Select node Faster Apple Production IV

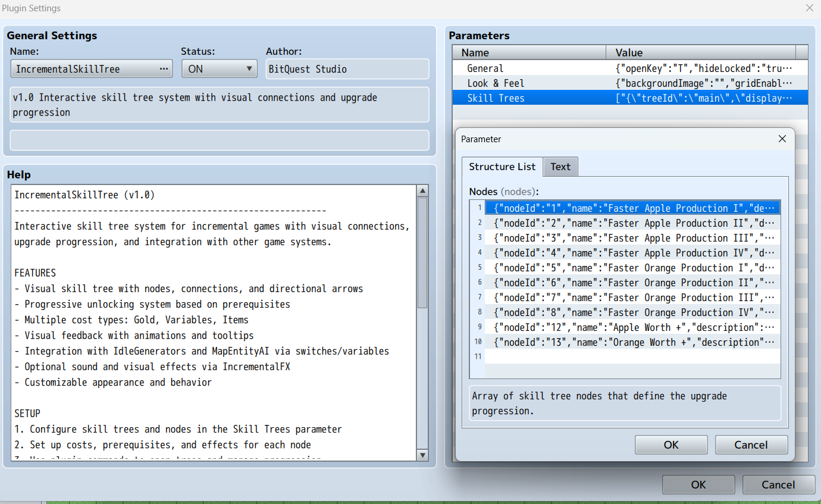point(632,253)
